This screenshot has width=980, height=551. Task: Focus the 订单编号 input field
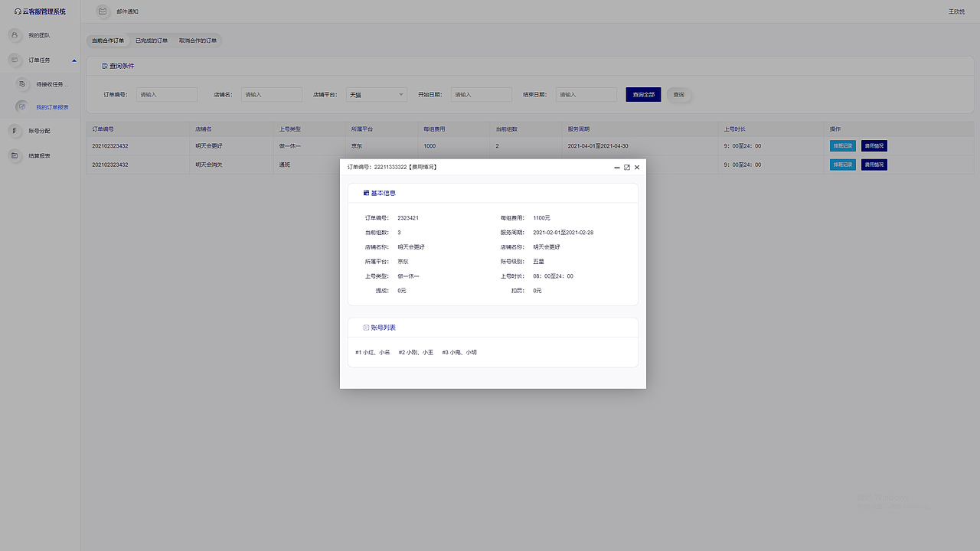click(167, 95)
